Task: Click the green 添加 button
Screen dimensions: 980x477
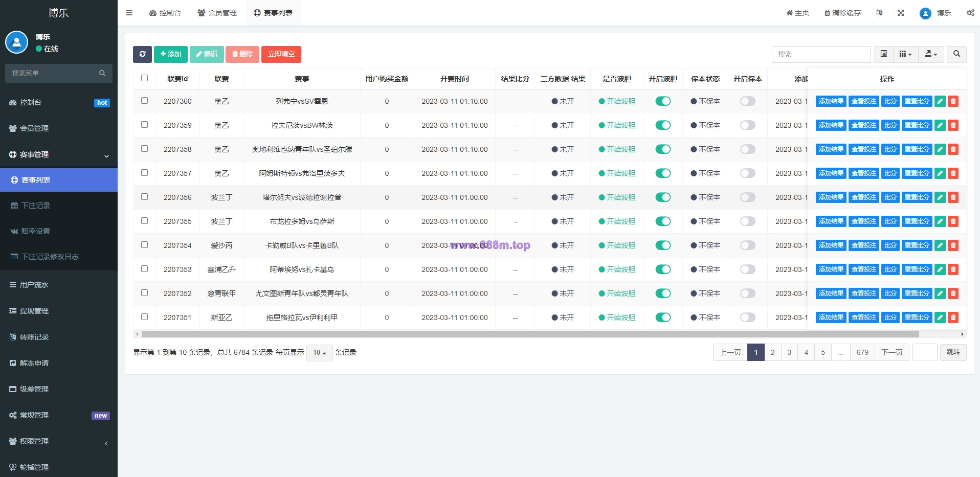Action: point(171,54)
